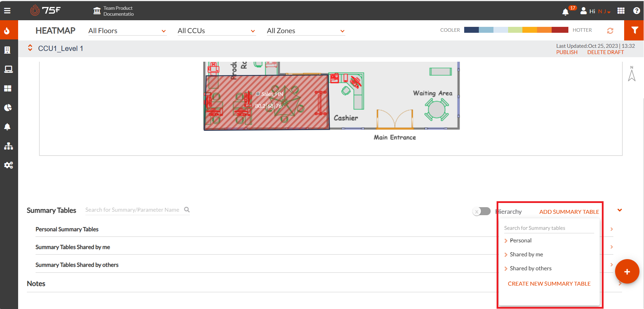Click the dark red hotter color swatch
Image resolution: width=644 pixels, height=309 pixels.
pyautogui.click(x=560, y=30)
